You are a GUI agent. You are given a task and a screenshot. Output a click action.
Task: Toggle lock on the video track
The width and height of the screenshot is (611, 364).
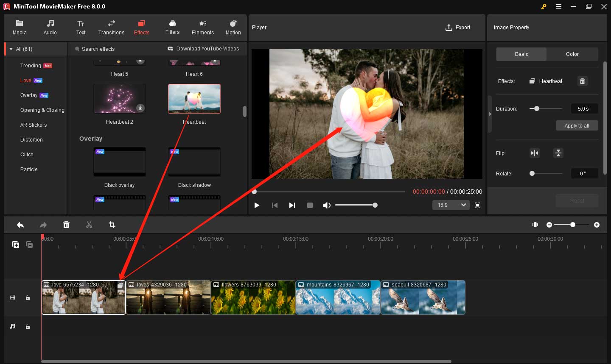(28, 298)
